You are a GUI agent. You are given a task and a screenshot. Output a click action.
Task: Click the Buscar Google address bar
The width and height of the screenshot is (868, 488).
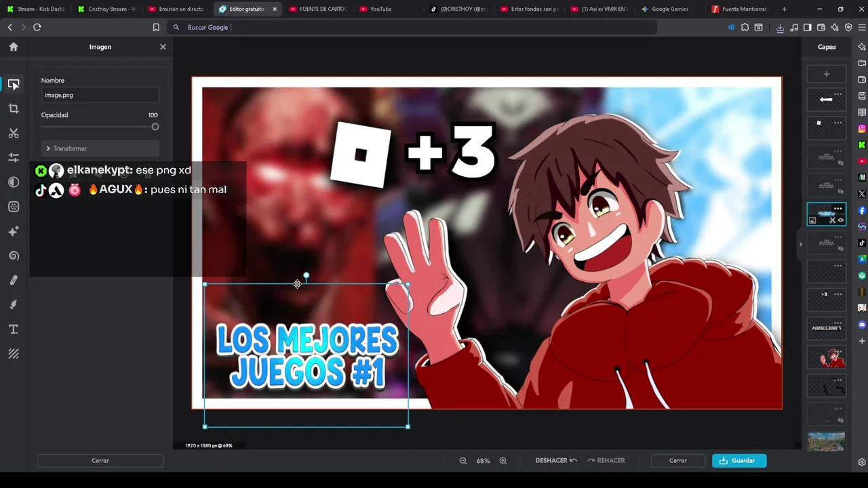[x=412, y=27]
